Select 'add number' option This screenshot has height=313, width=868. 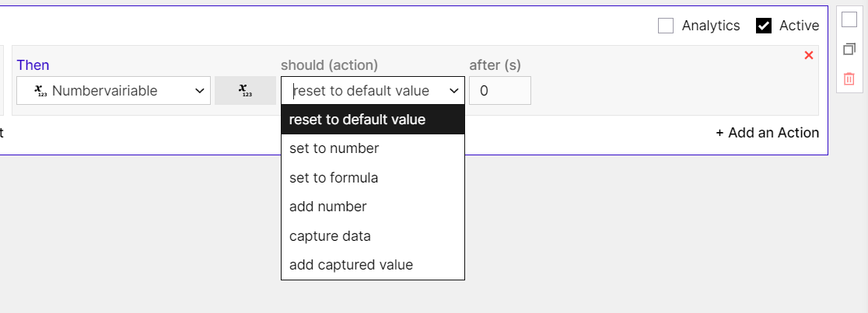(373, 207)
